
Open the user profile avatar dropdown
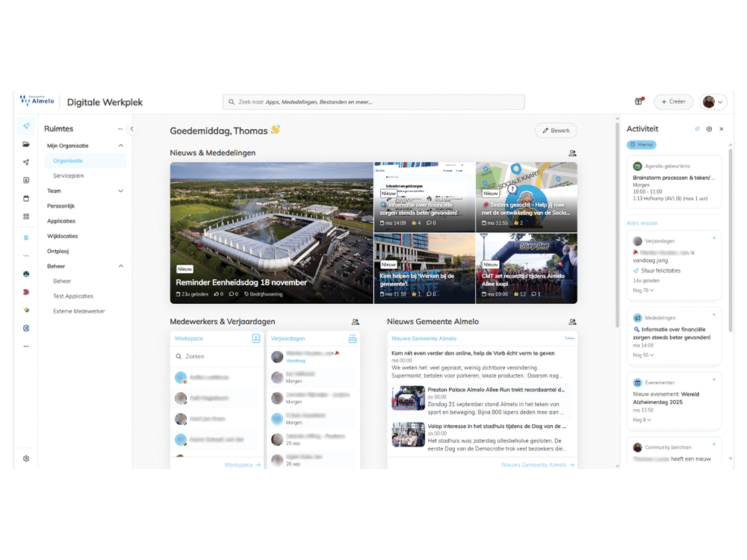(x=713, y=102)
